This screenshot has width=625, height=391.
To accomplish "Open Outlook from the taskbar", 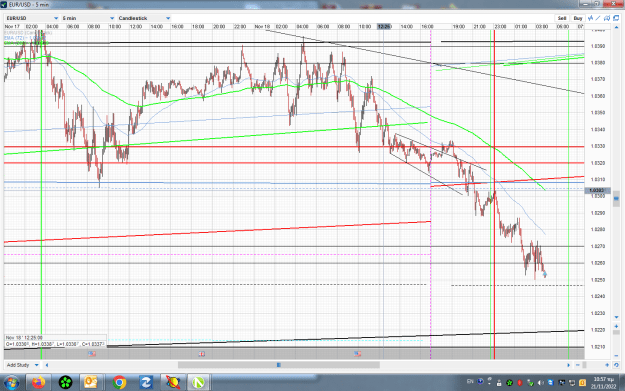I will 91,383.
